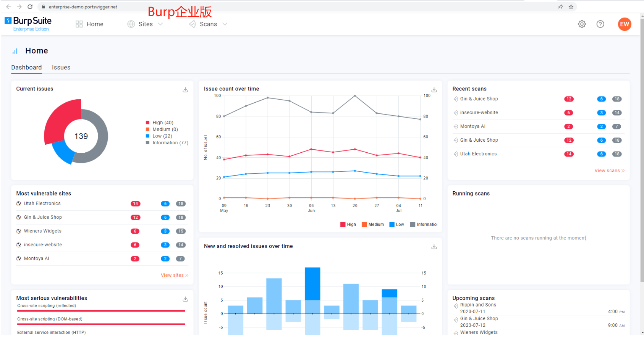Reload the browser page
This screenshot has width=644, height=344.
(x=30, y=7)
